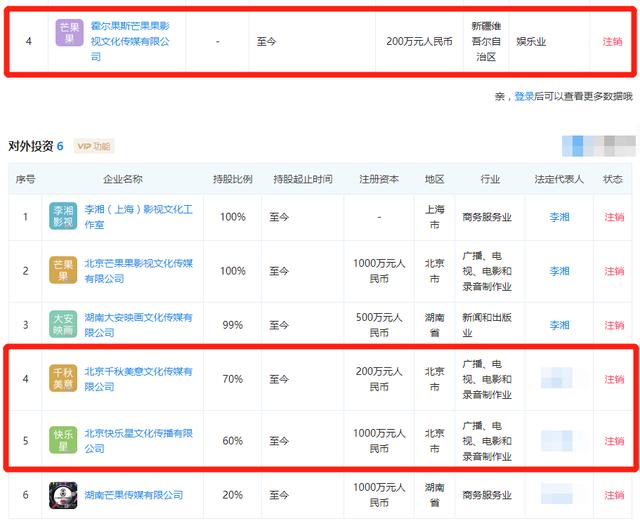Click the 登录 login link
This screenshot has width=640, height=521.
[x=524, y=97]
